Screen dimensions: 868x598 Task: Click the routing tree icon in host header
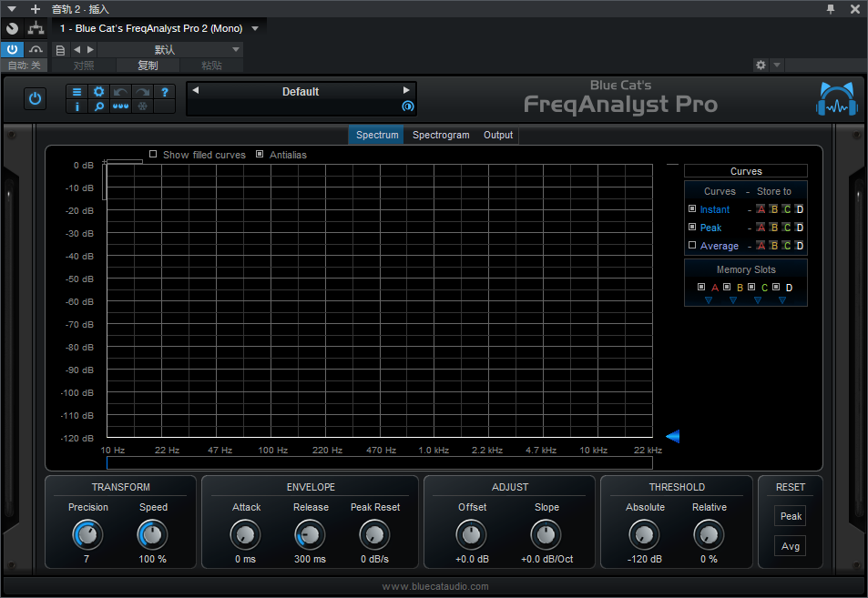click(x=36, y=27)
